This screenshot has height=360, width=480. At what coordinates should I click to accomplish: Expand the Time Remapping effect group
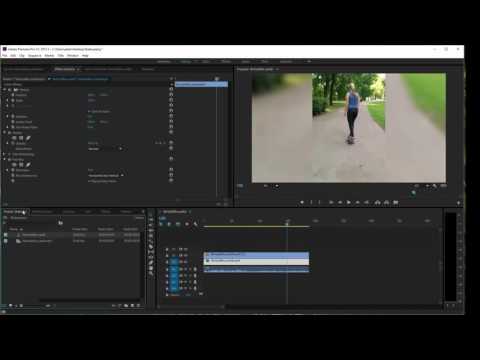point(5,154)
